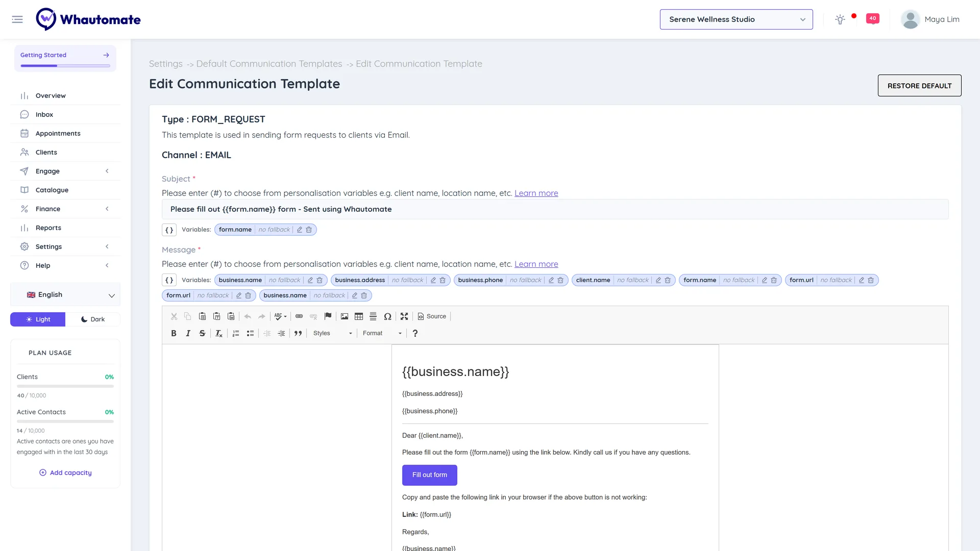Insert a horizontal line
The image size is (980, 551).
[373, 316]
